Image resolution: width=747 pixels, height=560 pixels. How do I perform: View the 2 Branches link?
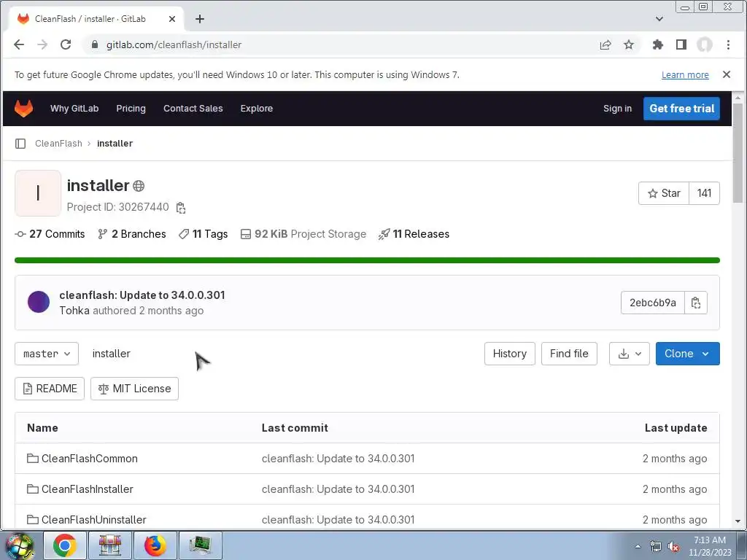132,234
